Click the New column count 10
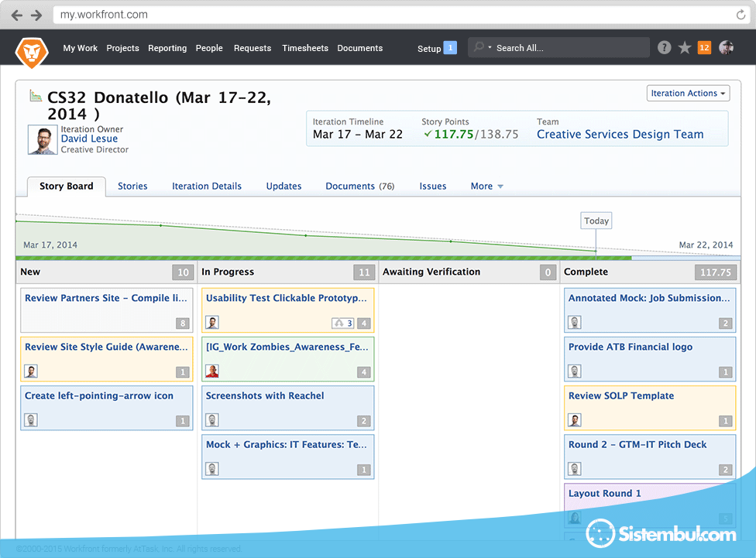Screen dimensions: 756x558 183,272
